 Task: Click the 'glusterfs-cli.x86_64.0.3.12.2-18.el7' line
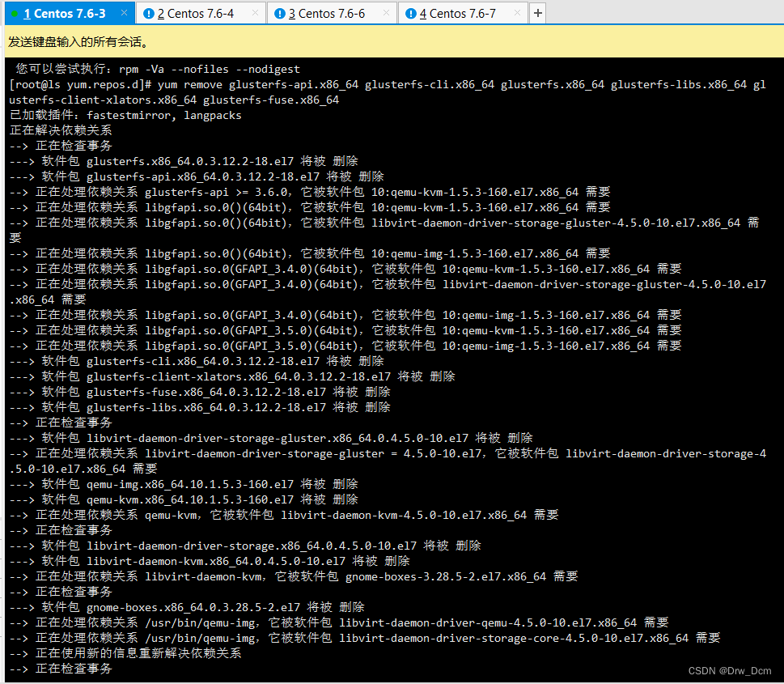point(197,361)
